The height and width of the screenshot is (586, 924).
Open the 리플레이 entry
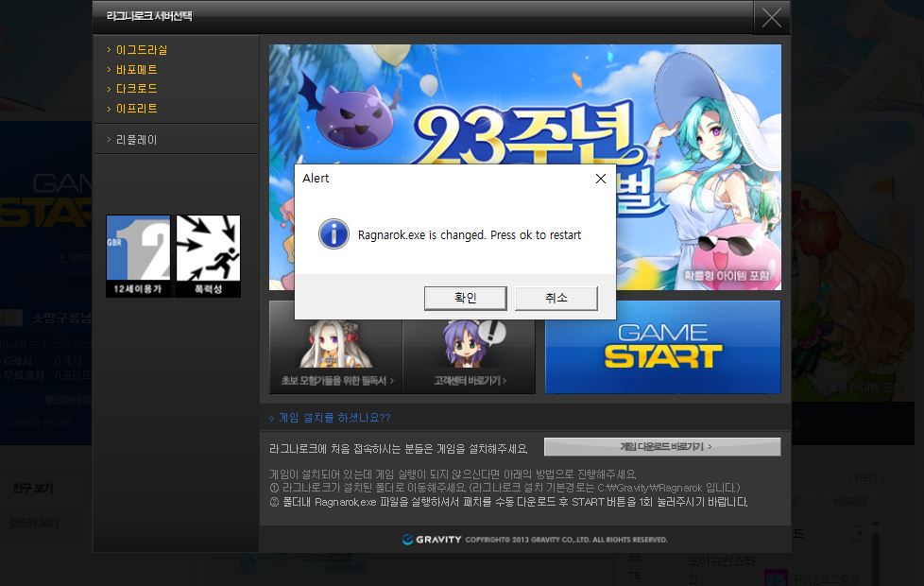(x=136, y=140)
